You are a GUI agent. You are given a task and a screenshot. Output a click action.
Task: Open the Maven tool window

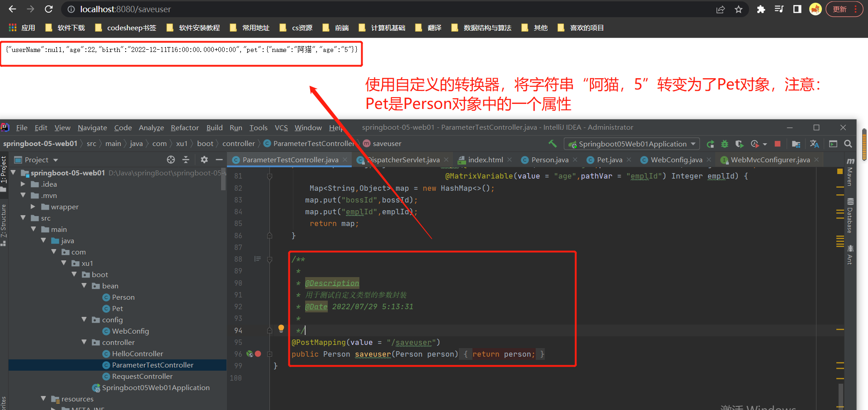pos(850,172)
